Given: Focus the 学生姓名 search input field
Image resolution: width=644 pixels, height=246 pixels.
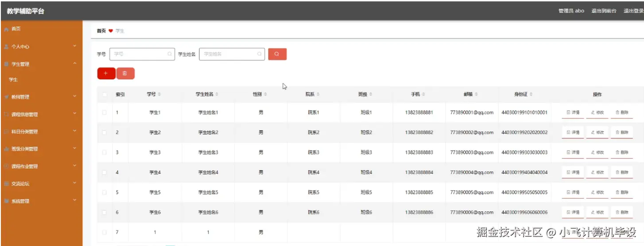Looking at the screenshot, I should (x=232, y=54).
